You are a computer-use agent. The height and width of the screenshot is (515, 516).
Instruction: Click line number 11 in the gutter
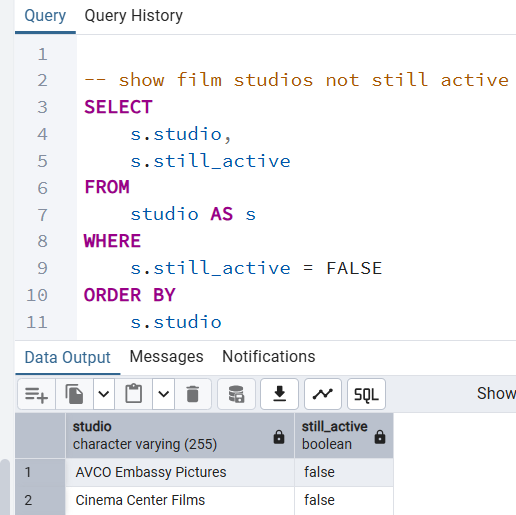37,322
